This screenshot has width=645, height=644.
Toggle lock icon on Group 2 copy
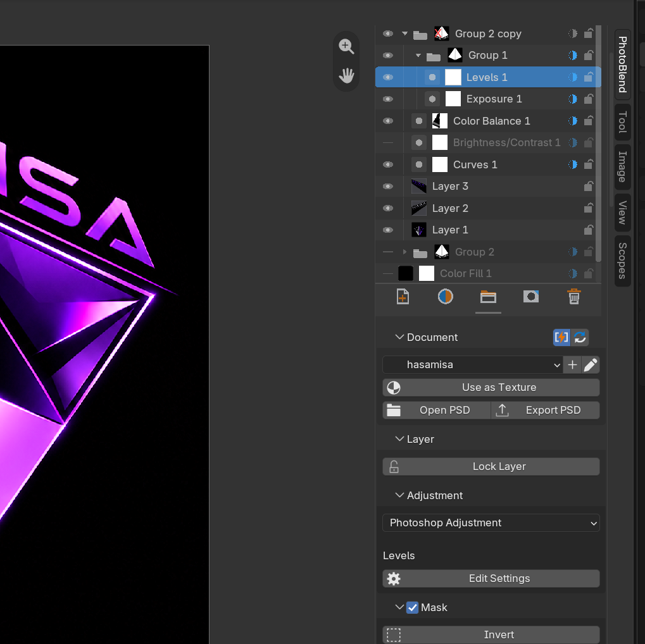589,34
